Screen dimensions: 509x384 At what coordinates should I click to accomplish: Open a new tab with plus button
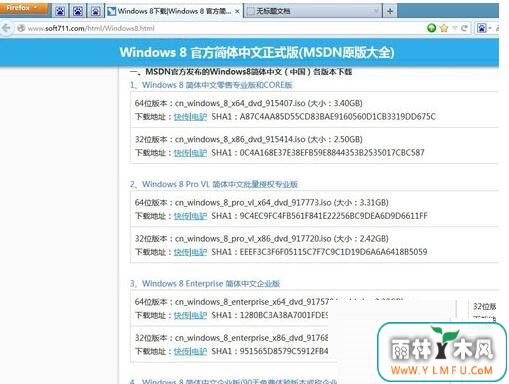tap(390, 11)
